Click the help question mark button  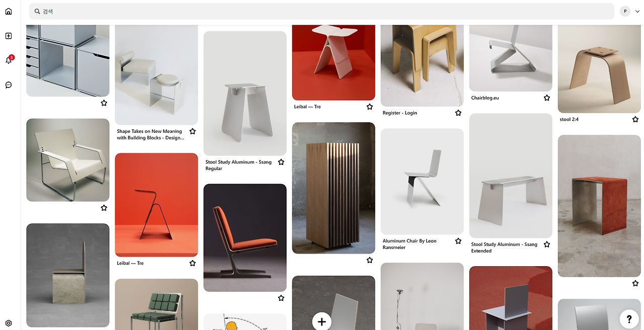(629, 318)
